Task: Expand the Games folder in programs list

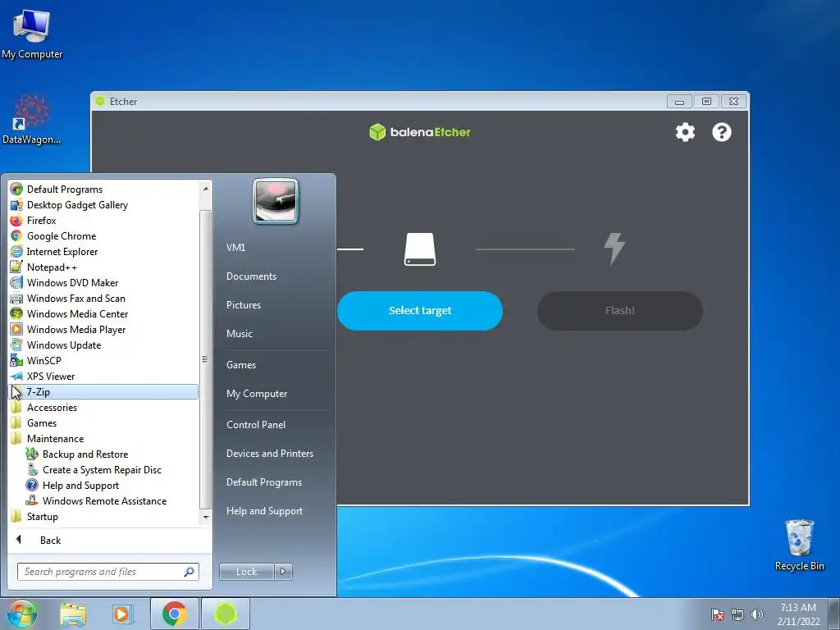Action: [x=104, y=422]
